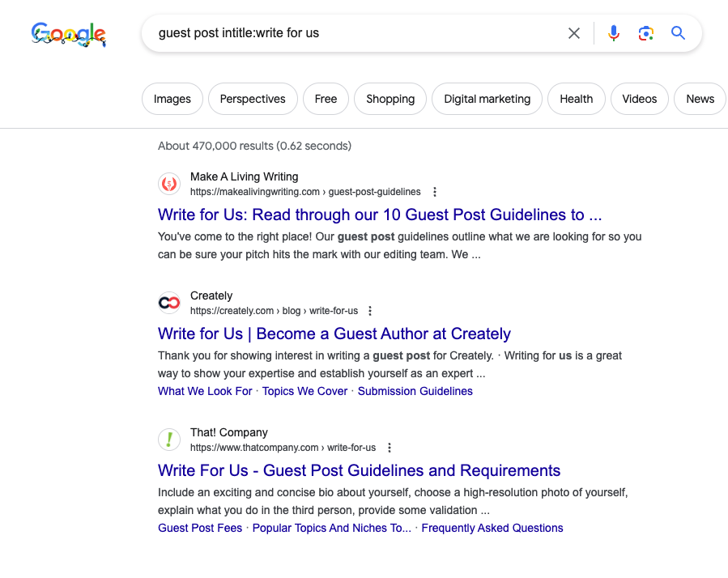Filter results by Videos
The width and height of the screenshot is (728, 578).
coord(640,99)
